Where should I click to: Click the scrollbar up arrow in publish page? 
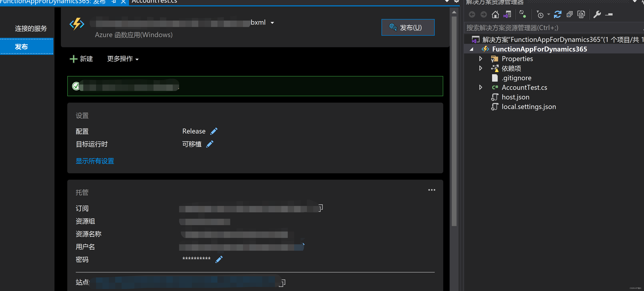tap(454, 12)
